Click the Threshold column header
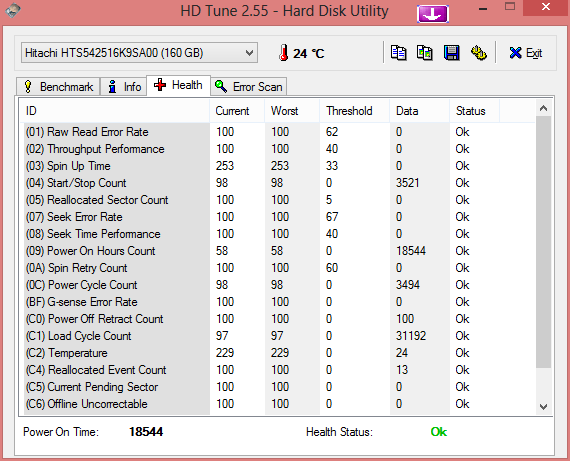570x461 pixels. (354, 111)
